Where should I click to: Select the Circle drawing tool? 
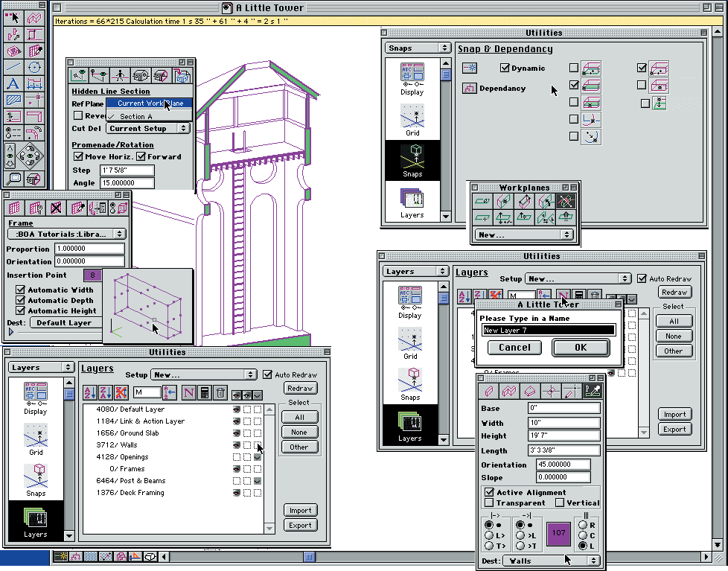coord(34,67)
